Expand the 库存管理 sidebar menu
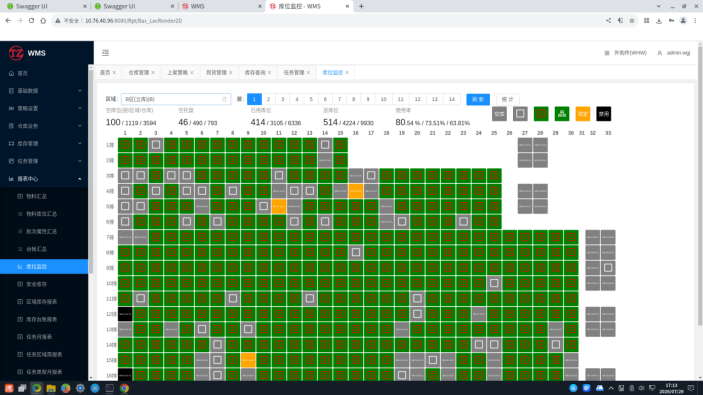703x395 pixels. [x=44, y=143]
